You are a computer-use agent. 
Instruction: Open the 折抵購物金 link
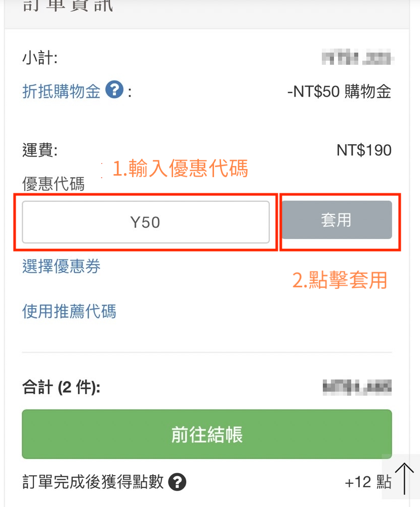(x=61, y=92)
